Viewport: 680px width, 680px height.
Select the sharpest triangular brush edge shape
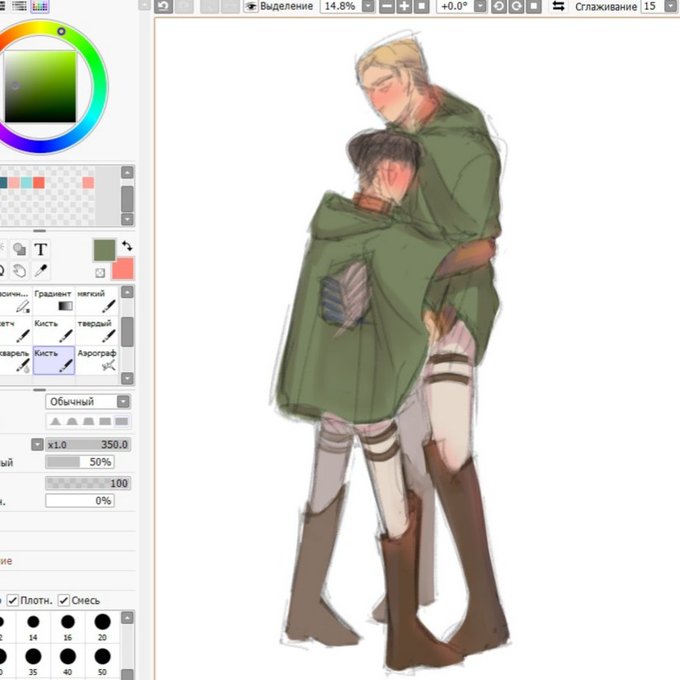55,421
